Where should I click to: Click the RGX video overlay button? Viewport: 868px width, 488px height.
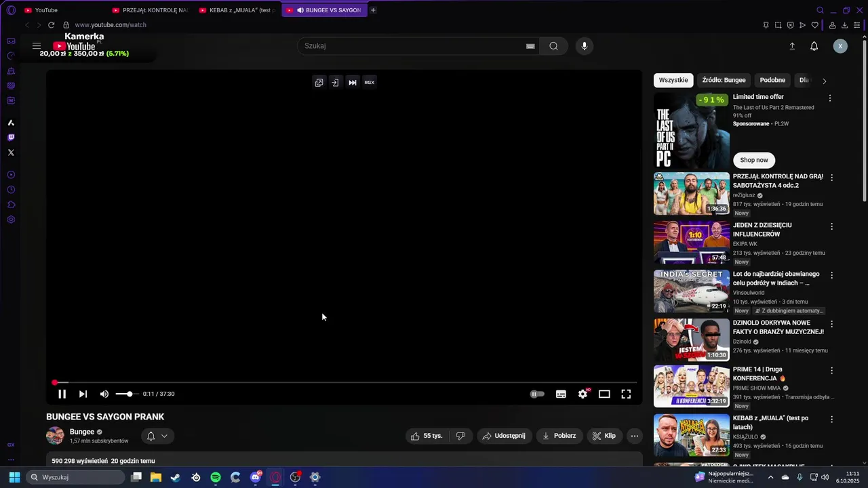click(x=370, y=83)
